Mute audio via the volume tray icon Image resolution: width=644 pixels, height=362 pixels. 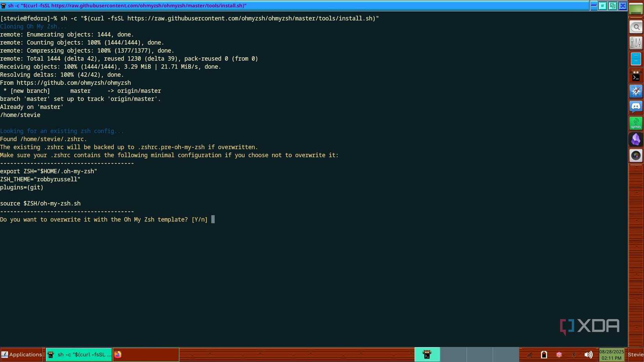[589, 355]
